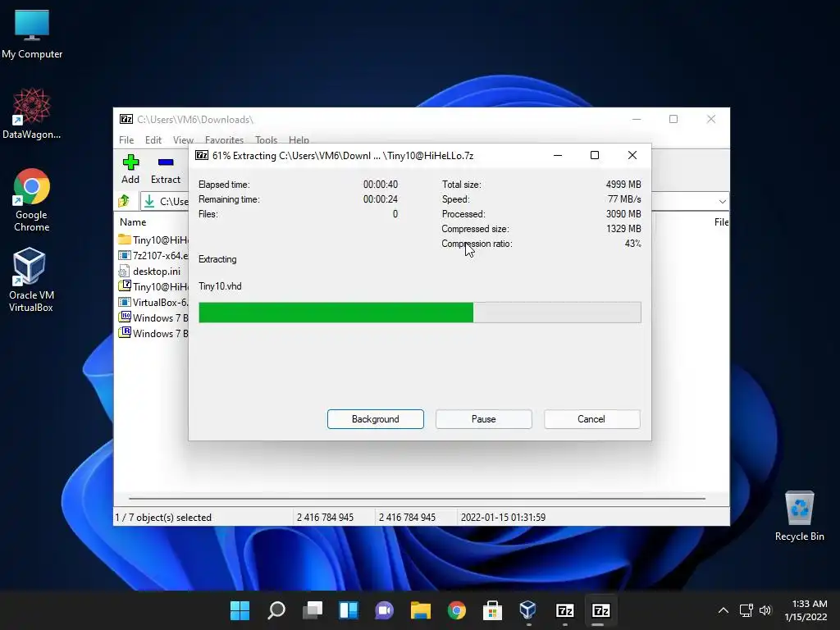Select the Tiny10@HiHeLLo 7z archive row
The width and height of the screenshot is (840, 630).
point(153,286)
